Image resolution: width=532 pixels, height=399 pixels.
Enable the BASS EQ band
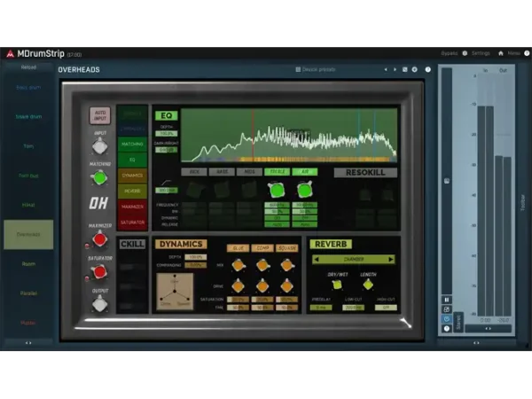coord(222,172)
